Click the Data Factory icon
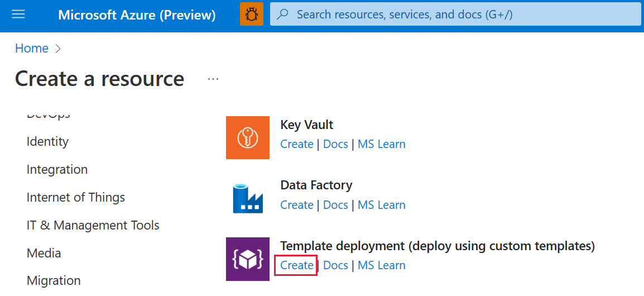This screenshot has height=296, width=644. (x=248, y=198)
